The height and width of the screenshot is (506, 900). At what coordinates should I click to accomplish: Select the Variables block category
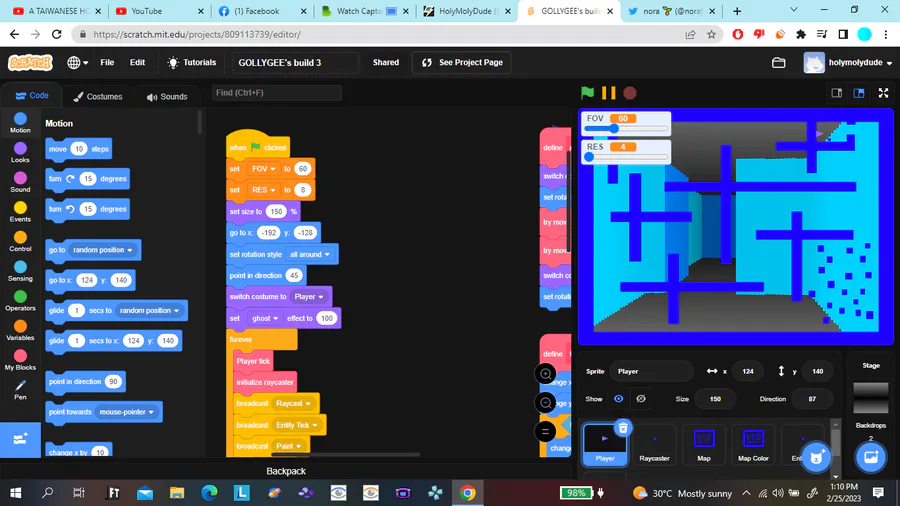click(x=20, y=330)
